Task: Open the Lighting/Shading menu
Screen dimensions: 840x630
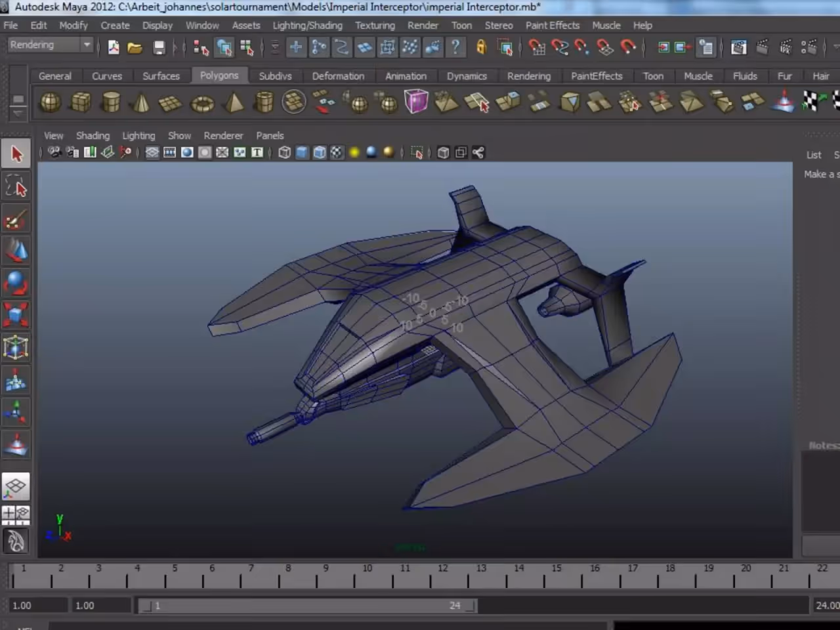Action: (x=307, y=25)
